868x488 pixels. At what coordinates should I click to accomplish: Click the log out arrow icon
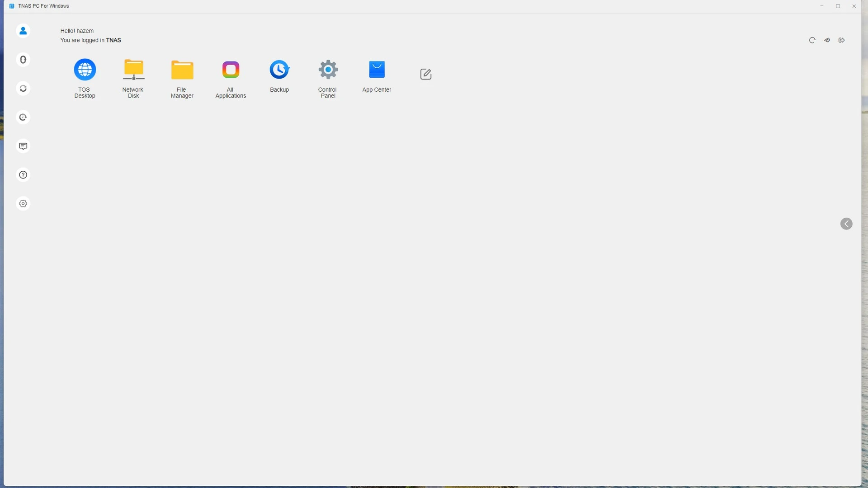(841, 40)
